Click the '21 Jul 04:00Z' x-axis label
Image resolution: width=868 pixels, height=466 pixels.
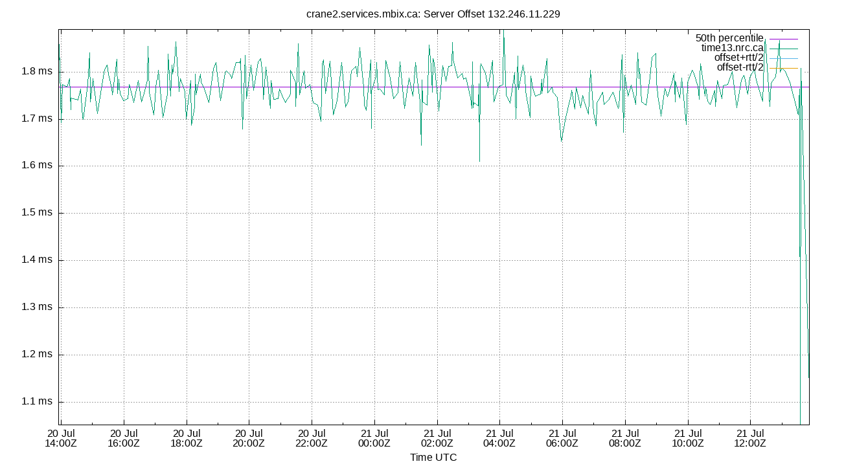499,438
